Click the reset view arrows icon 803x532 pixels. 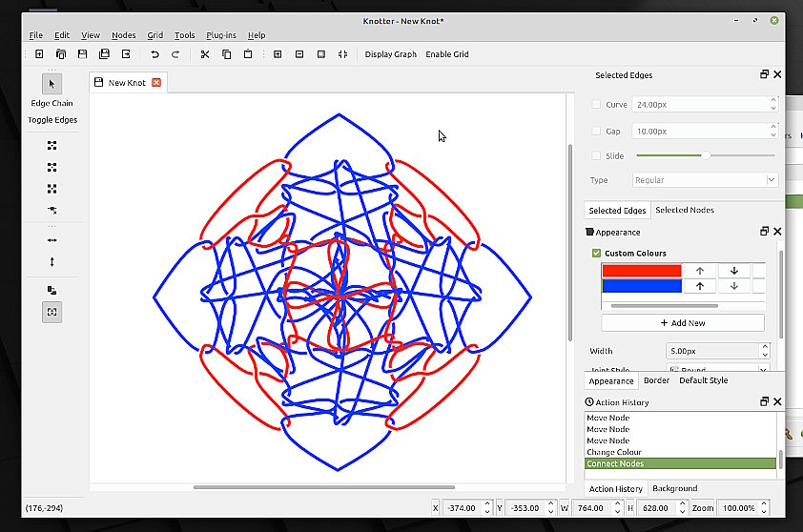pyautogui.click(x=342, y=53)
